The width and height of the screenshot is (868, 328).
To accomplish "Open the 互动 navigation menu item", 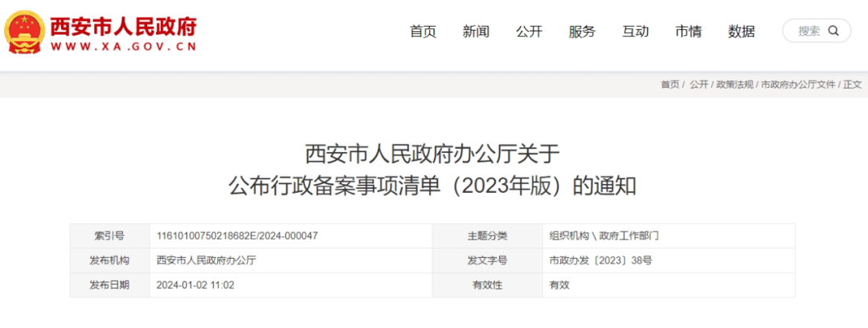I will (635, 31).
